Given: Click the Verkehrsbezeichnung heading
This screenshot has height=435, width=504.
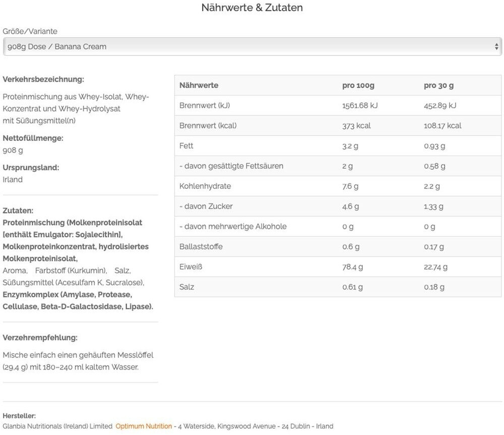Looking at the screenshot, I should point(43,80).
